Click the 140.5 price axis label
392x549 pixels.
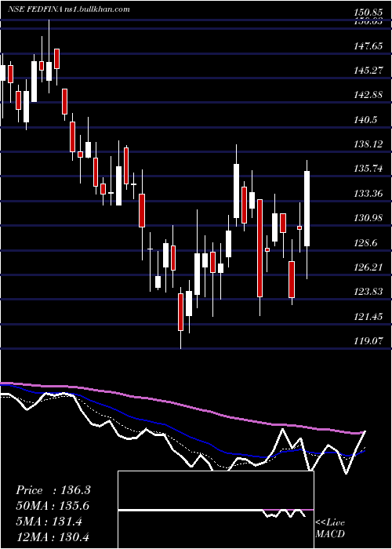point(366,120)
